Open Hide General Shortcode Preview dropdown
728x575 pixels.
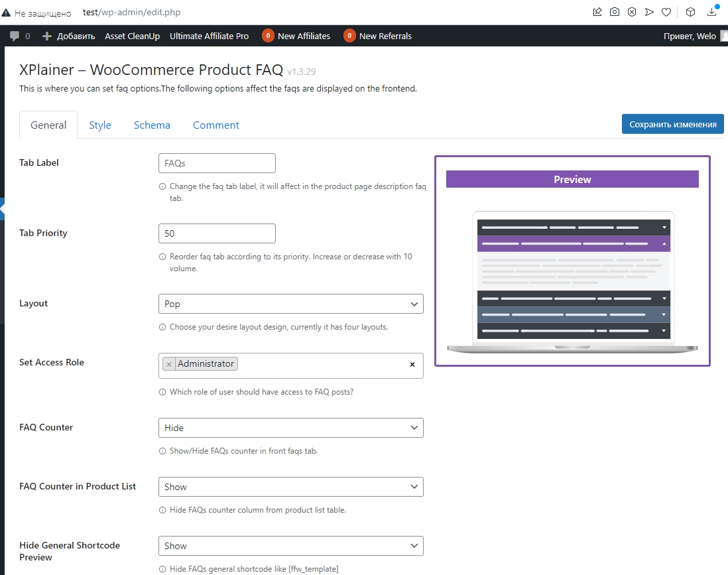click(x=290, y=546)
